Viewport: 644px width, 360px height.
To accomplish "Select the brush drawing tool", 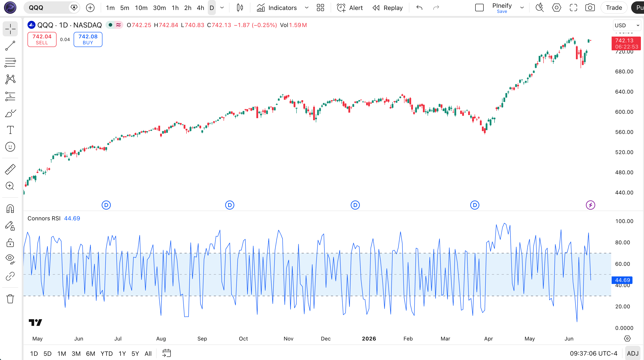I will pos(10,113).
